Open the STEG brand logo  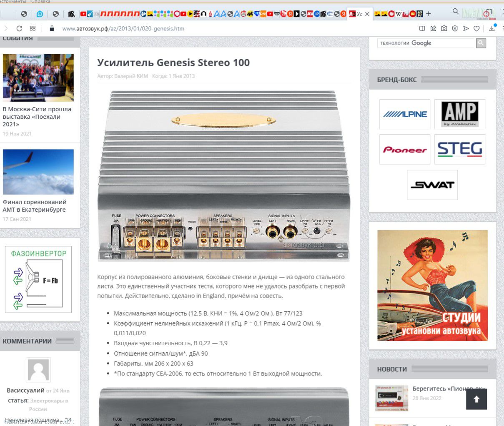coord(460,149)
